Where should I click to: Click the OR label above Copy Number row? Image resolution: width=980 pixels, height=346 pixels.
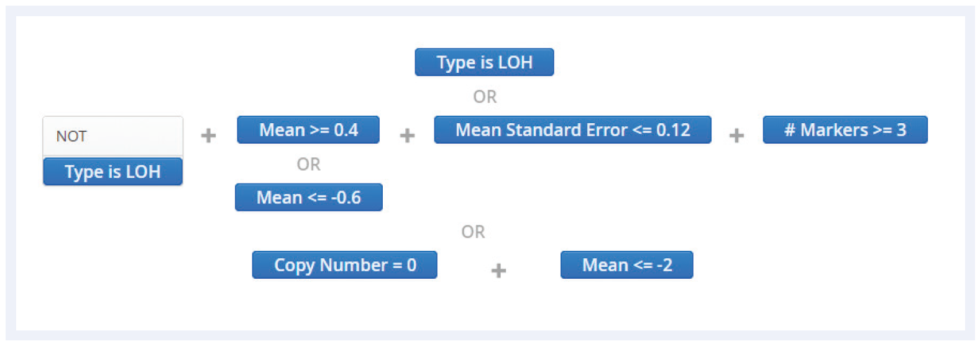pyautogui.click(x=473, y=231)
